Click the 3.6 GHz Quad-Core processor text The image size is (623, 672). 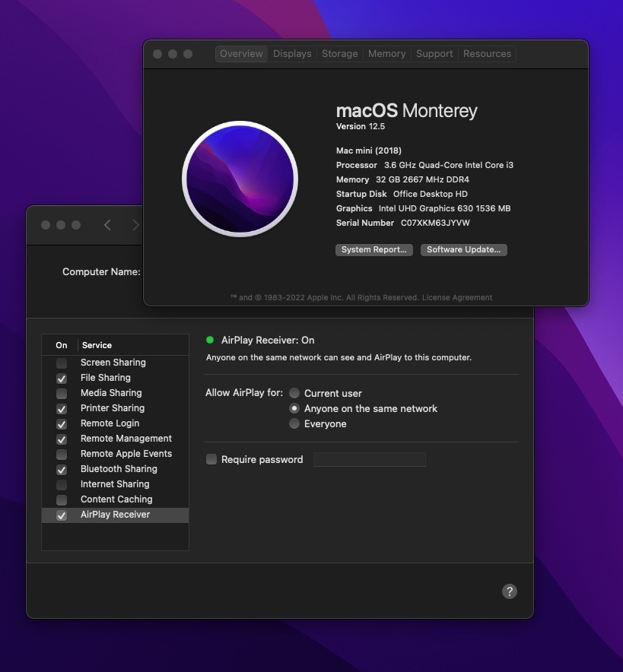pyautogui.click(x=449, y=166)
